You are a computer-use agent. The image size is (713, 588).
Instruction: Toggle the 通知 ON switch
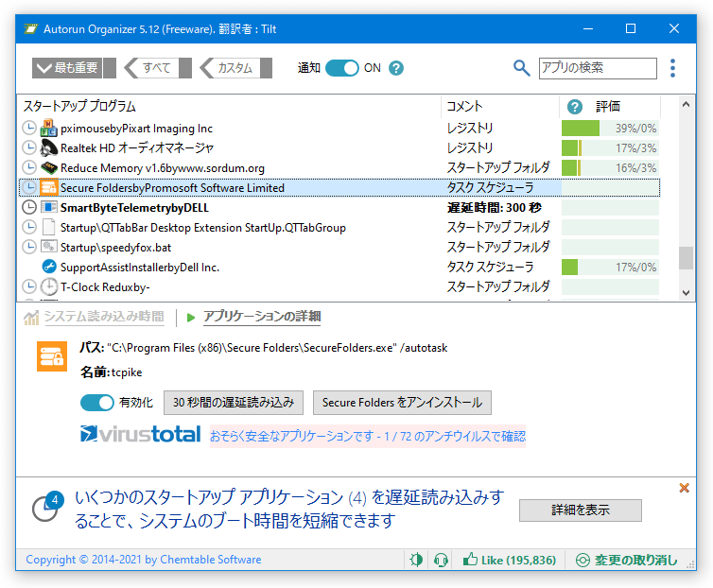point(342,68)
